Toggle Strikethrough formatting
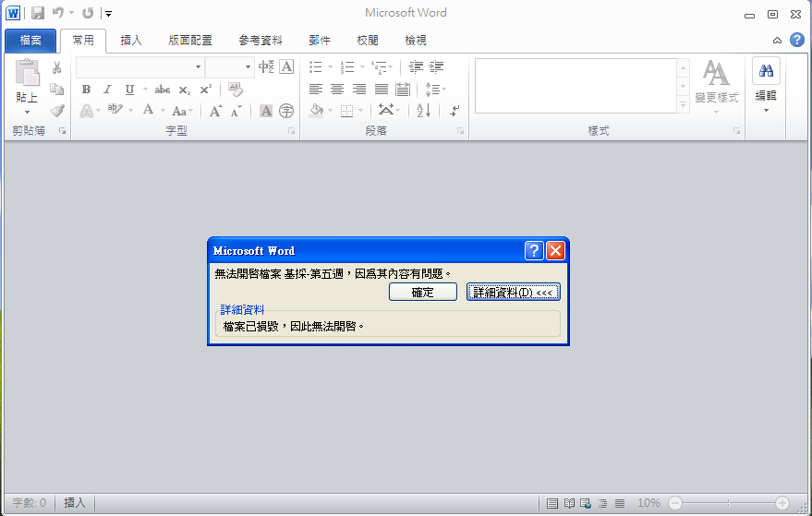812x516 pixels. (163, 90)
